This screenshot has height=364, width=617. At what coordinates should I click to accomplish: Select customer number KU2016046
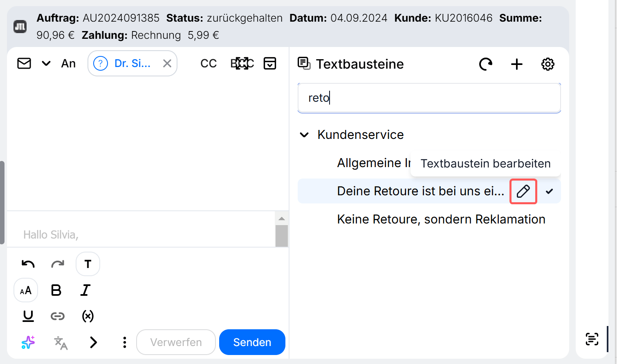464,18
